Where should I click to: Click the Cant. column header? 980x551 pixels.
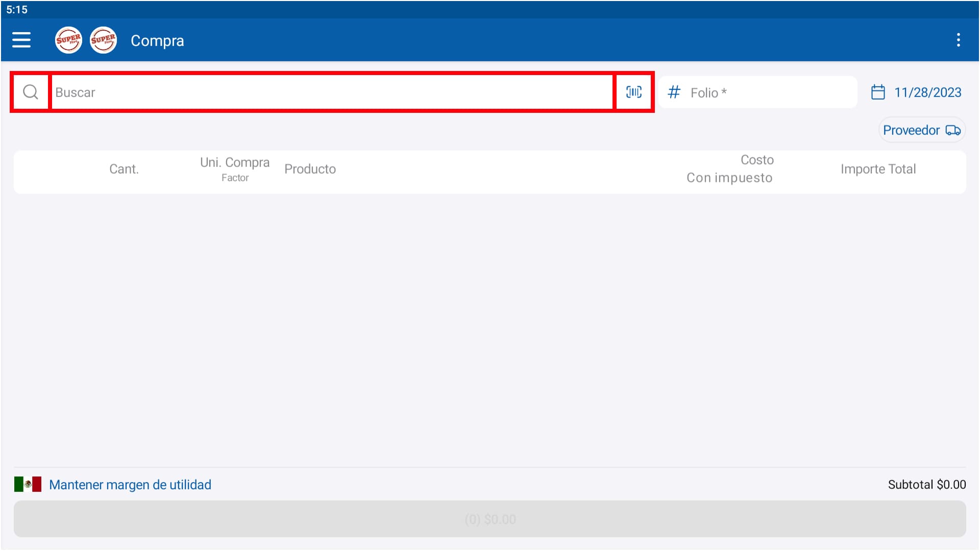point(124,169)
